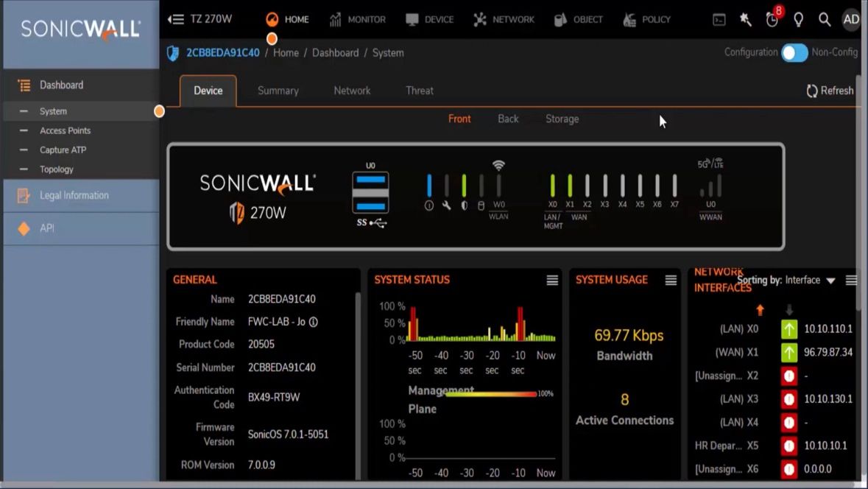Open Capture ATP in the sidebar

click(x=81, y=150)
